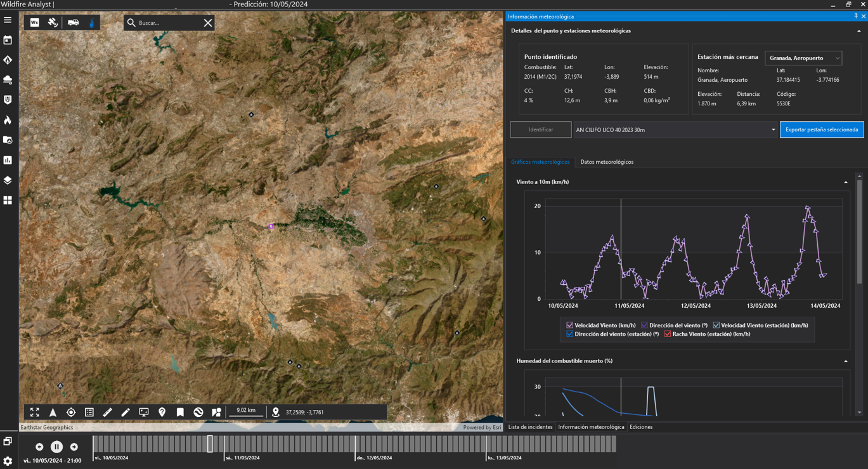Click the highlighted timeline position marker
The height and width of the screenshot is (469, 868).
click(x=211, y=444)
